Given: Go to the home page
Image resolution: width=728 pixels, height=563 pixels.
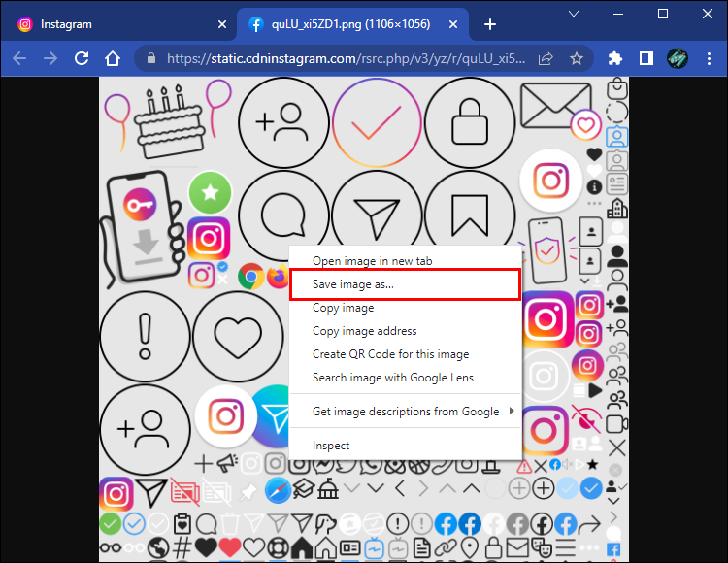Looking at the screenshot, I should (113, 58).
